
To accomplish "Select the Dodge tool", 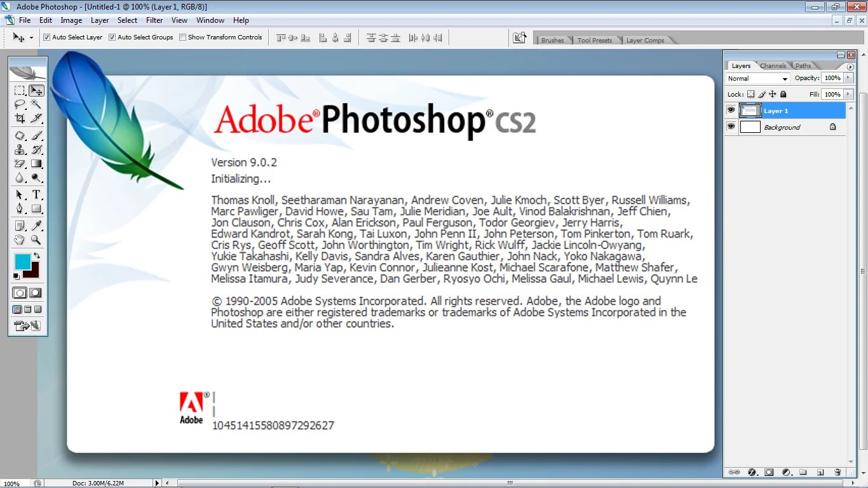I will click(x=36, y=178).
